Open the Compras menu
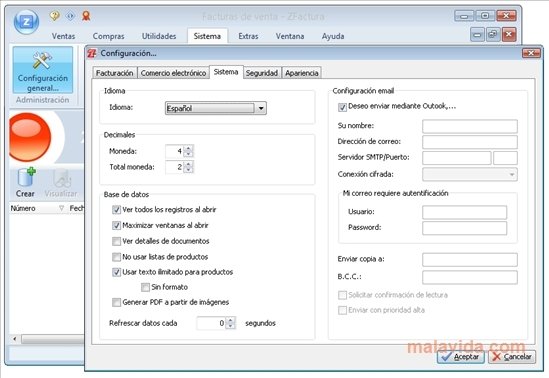 (x=109, y=36)
